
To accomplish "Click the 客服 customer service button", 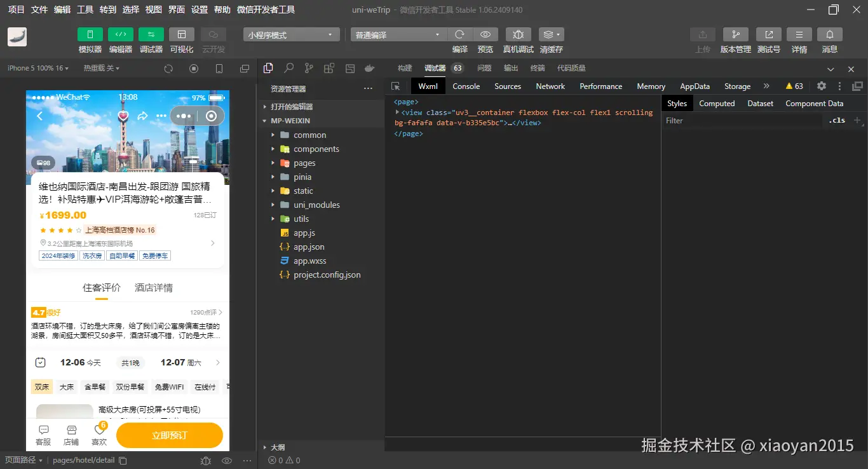I will point(43,436).
